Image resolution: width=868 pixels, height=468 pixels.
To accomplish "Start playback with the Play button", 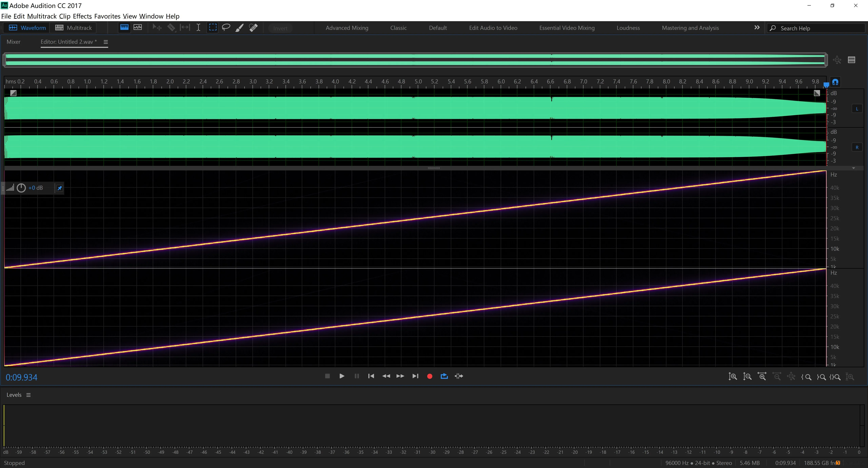I will pos(342,376).
